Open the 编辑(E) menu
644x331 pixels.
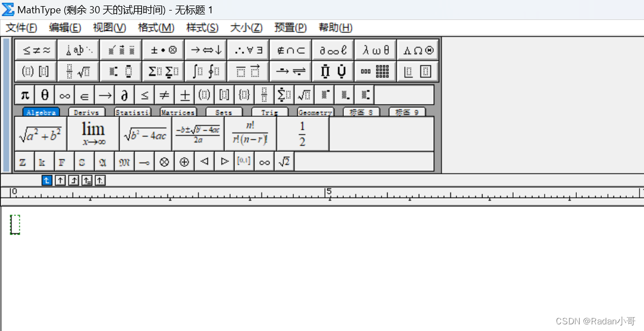point(65,28)
